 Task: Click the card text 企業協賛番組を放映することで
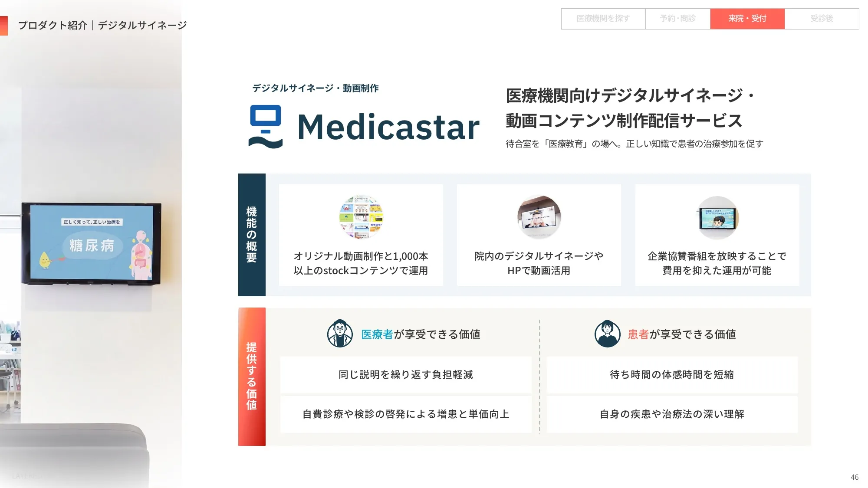click(717, 256)
